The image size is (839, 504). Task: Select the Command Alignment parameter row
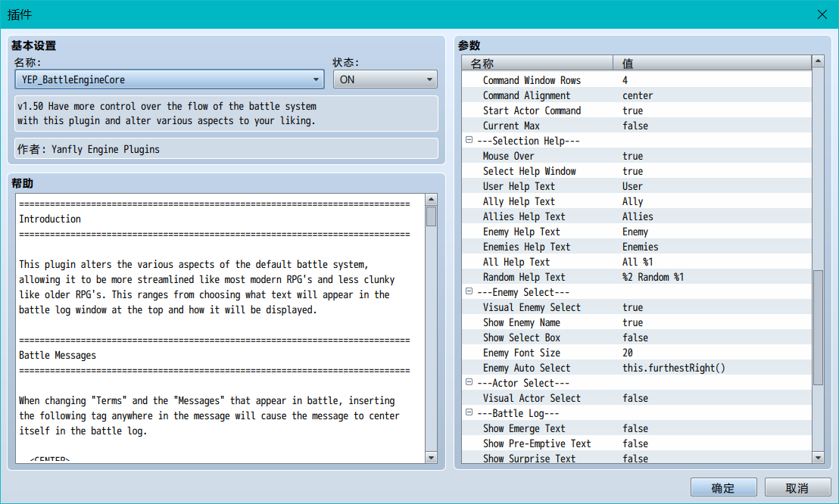(x=637, y=95)
